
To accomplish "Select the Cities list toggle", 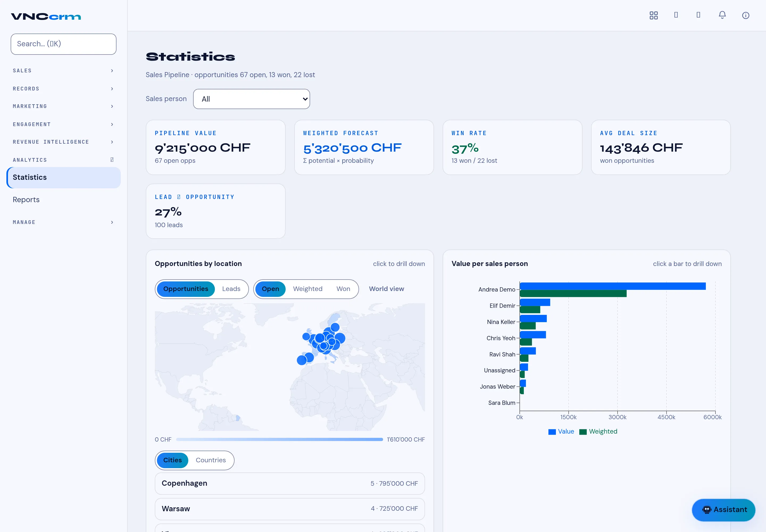I will (172, 460).
